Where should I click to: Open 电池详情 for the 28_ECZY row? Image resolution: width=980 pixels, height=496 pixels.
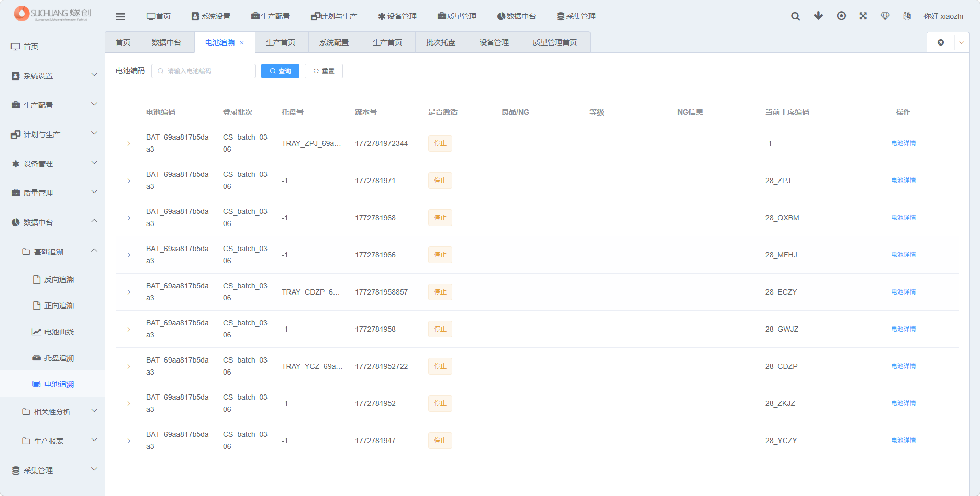click(x=903, y=292)
